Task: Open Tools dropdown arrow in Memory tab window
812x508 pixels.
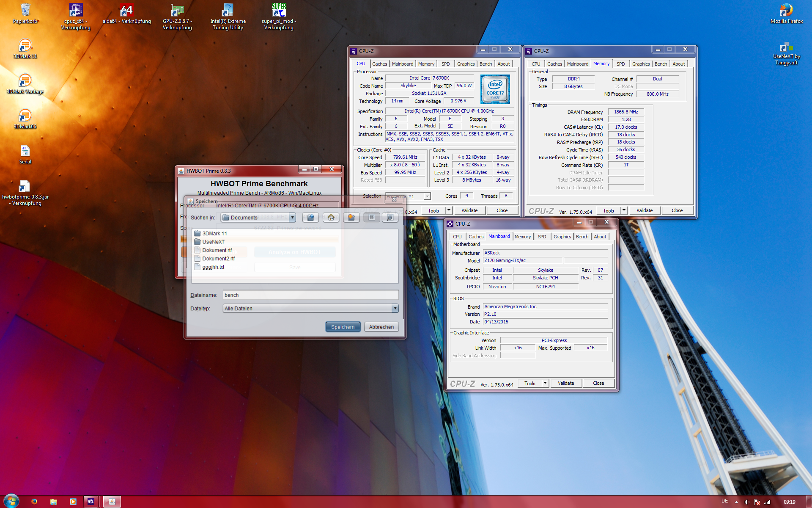Action: click(624, 210)
